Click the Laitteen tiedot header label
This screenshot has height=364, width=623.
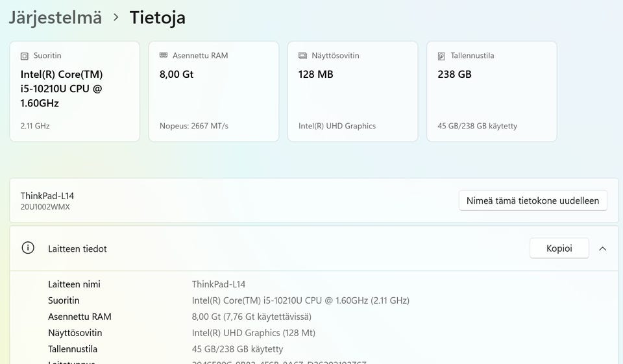click(77, 249)
